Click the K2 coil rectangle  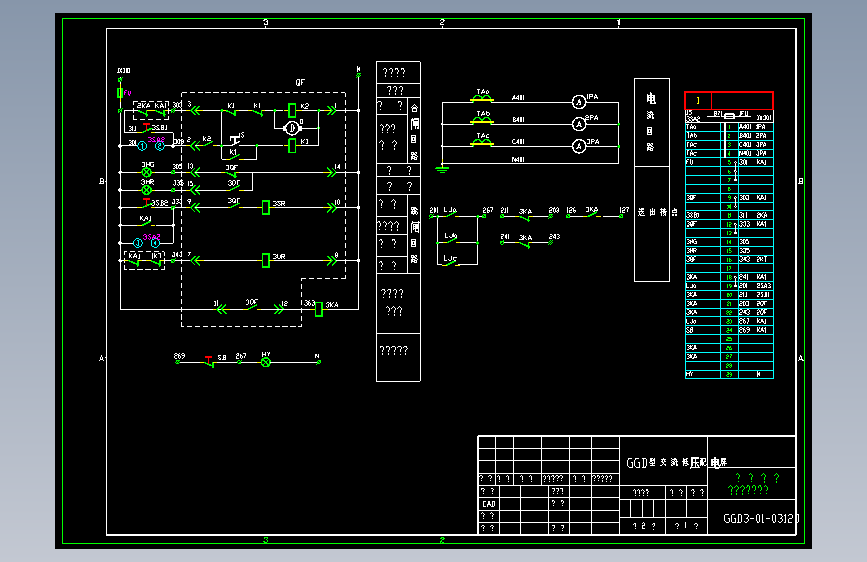[x=292, y=110]
